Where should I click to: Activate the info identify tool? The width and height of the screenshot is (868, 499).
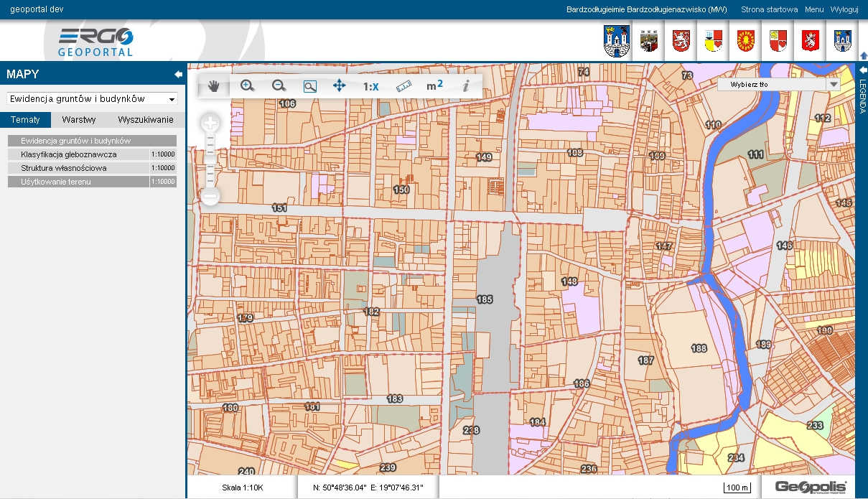(x=465, y=86)
